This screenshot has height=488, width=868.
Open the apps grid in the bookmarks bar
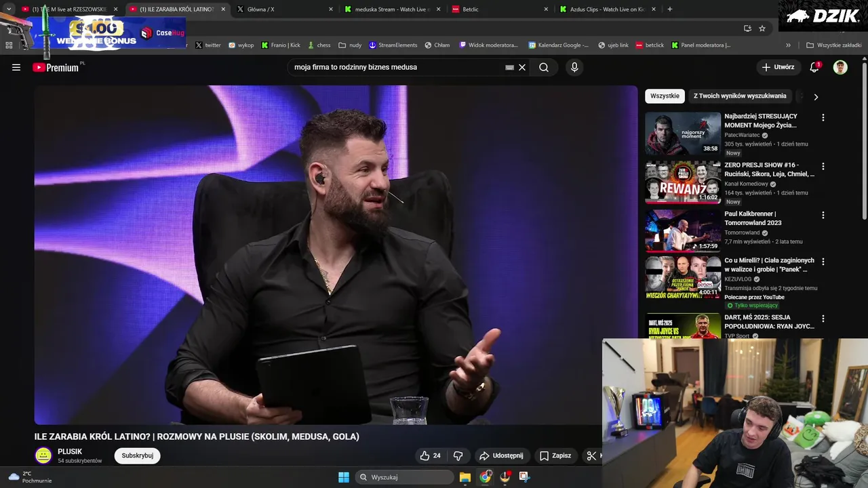(9, 45)
